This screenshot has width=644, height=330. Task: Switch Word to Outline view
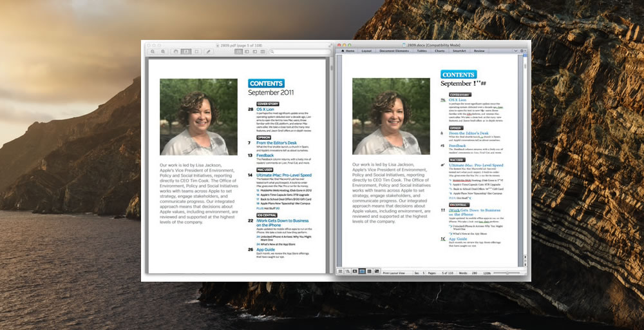[x=348, y=271]
